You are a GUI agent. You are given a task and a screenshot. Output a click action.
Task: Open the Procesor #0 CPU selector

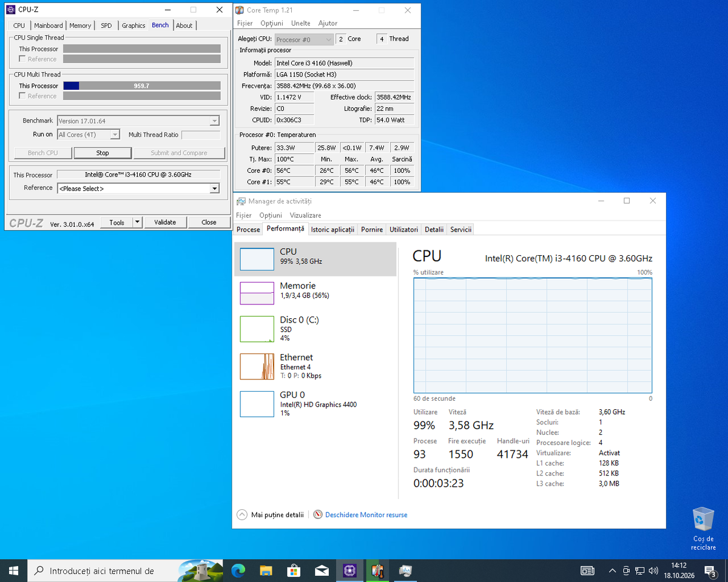(x=305, y=39)
